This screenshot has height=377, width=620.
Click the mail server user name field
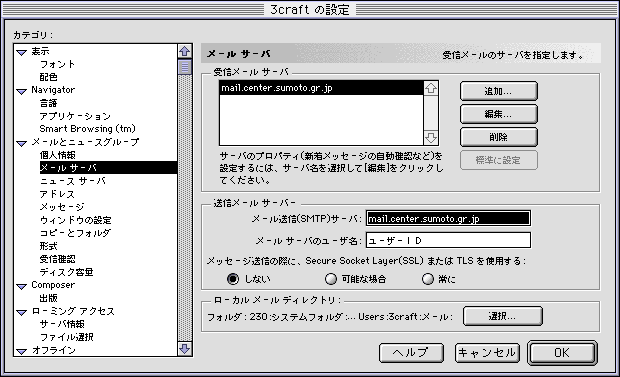[x=448, y=240]
